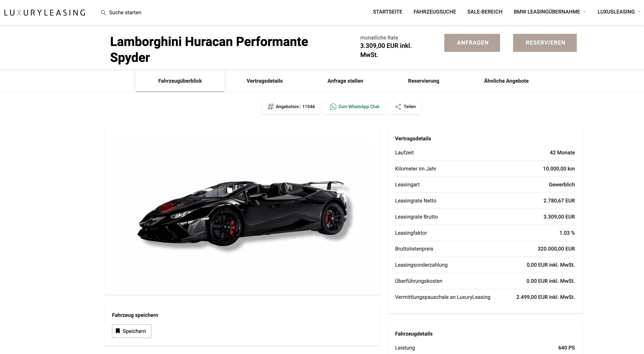The image size is (644, 354).
Task: Click the LuxuryLeasing logo
Action: point(45,13)
